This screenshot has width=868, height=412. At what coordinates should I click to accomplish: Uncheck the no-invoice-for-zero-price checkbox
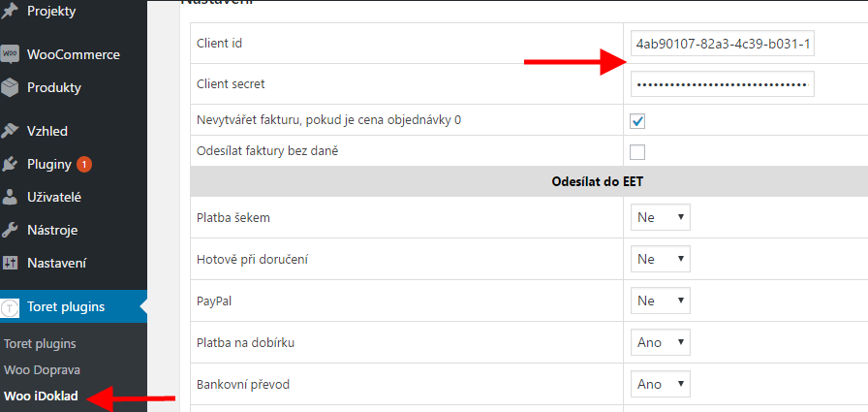[637, 121]
